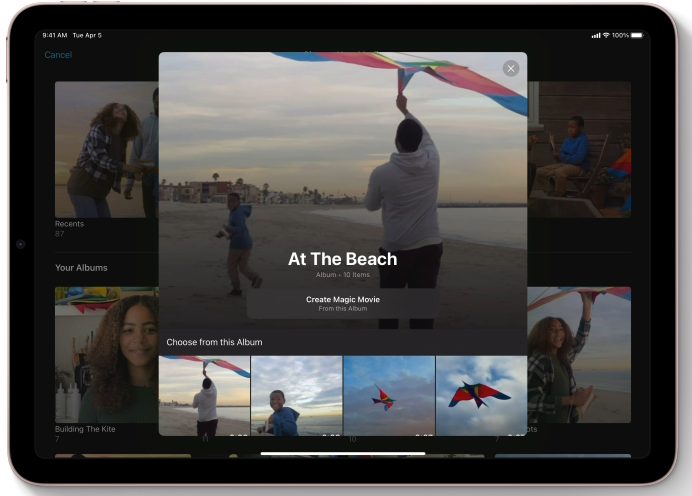Create Magic Movie from this album
The image size is (692, 496).
343,303
